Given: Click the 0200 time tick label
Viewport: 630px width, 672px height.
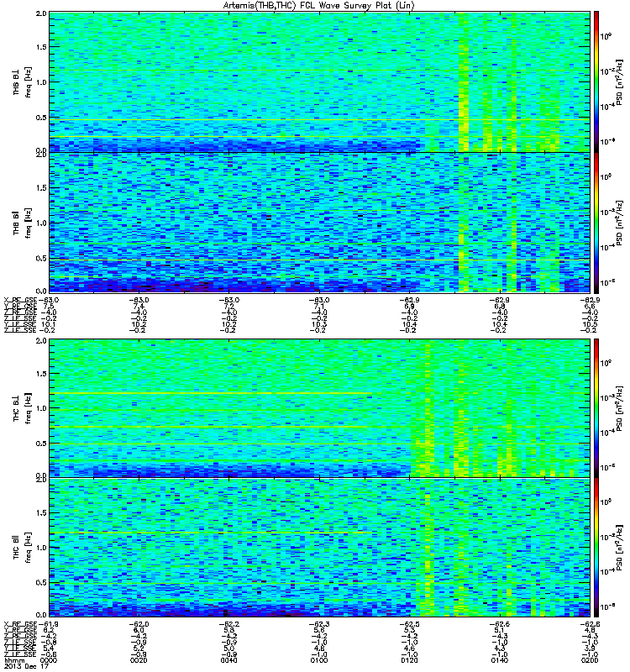Looking at the screenshot, I should [591, 660].
